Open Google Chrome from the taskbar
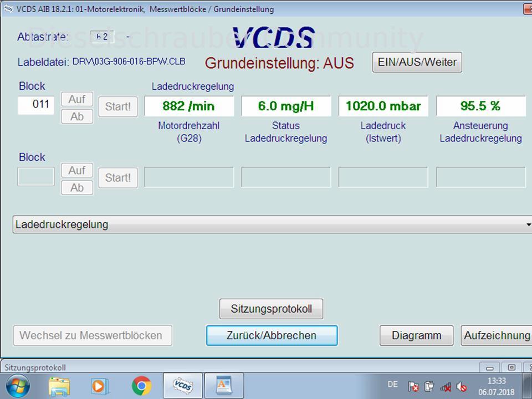Screen dimensions: 532x399 coord(141,386)
